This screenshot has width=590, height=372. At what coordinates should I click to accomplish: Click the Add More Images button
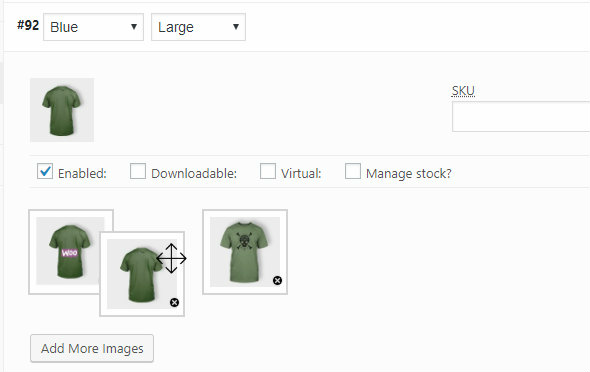pyautogui.click(x=92, y=348)
